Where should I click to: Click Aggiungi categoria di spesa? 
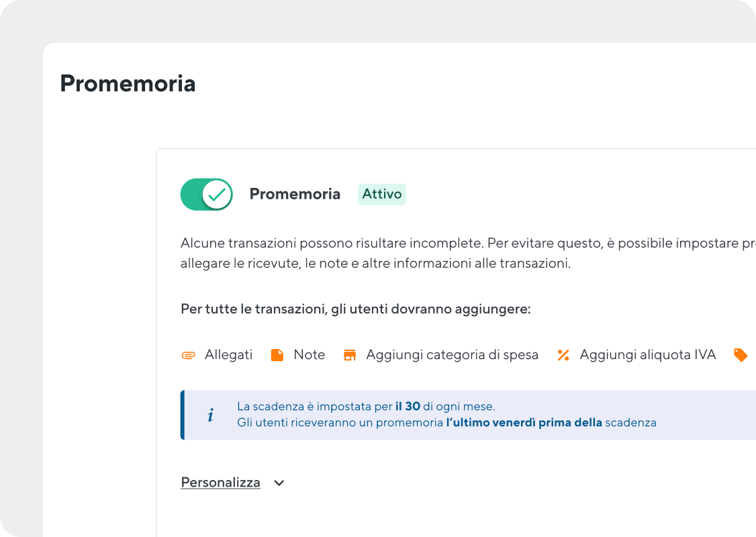pyautogui.click(x=452, y=355)
